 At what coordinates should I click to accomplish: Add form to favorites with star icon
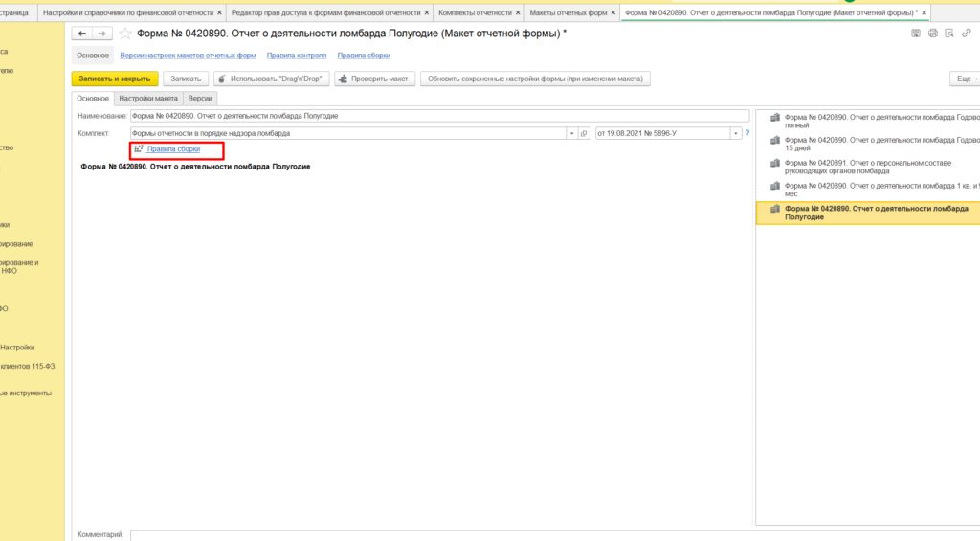click(x=125, y=34)
